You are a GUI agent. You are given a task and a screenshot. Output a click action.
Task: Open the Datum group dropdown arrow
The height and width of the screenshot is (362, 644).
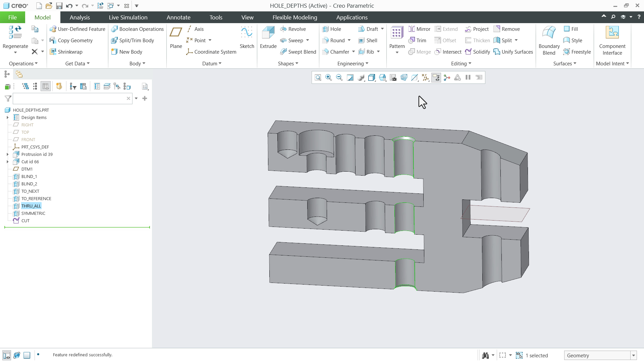point(220,63)
